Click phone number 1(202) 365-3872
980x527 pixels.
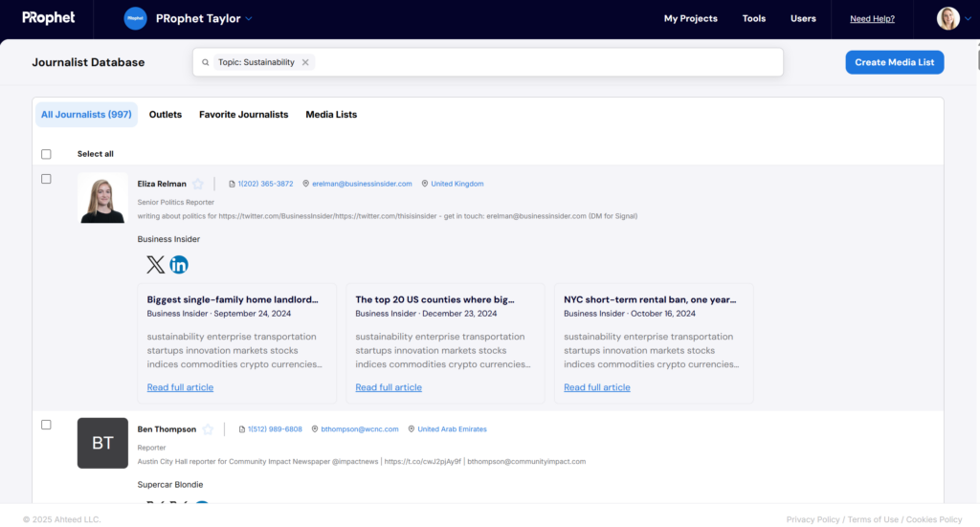coord(265,184)
